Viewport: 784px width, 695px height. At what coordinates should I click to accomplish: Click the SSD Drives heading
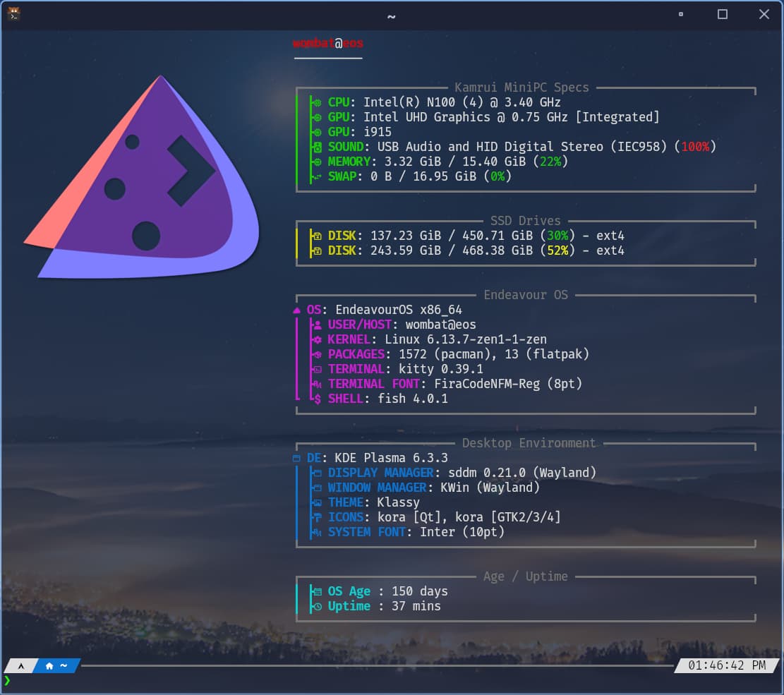(525, 221)
